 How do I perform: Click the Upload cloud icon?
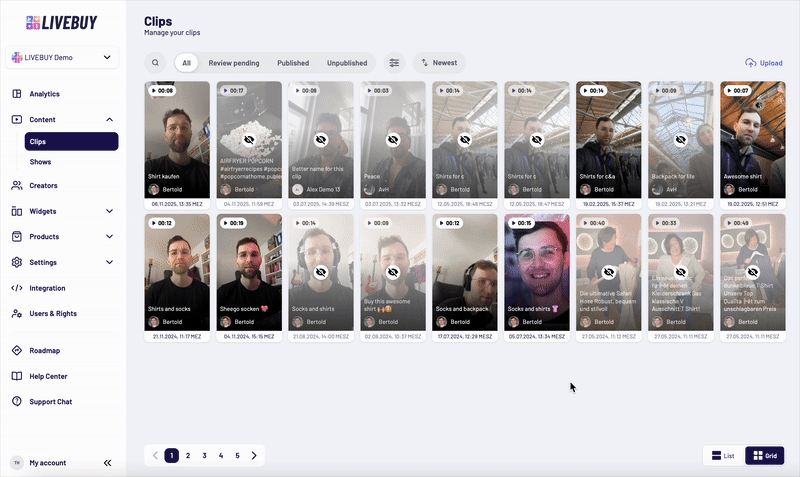[751, 63]
